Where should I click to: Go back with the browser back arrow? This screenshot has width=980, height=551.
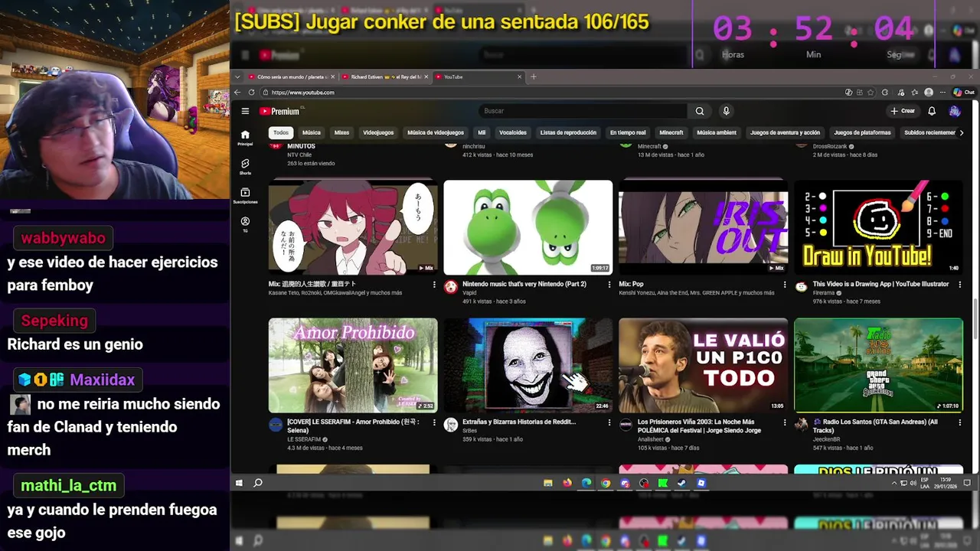tap(237, 92)
